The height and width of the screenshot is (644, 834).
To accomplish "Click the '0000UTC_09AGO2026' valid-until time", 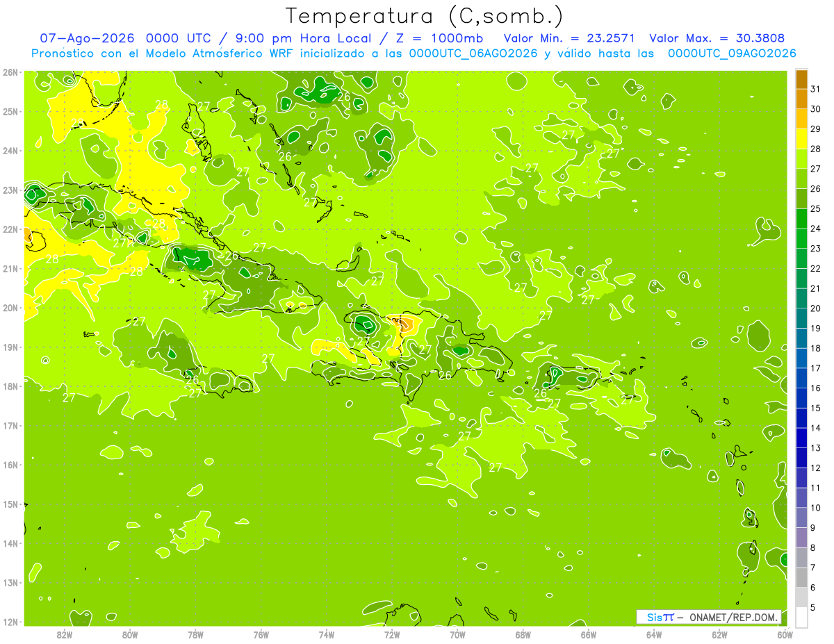I will [x=732, y=53].
